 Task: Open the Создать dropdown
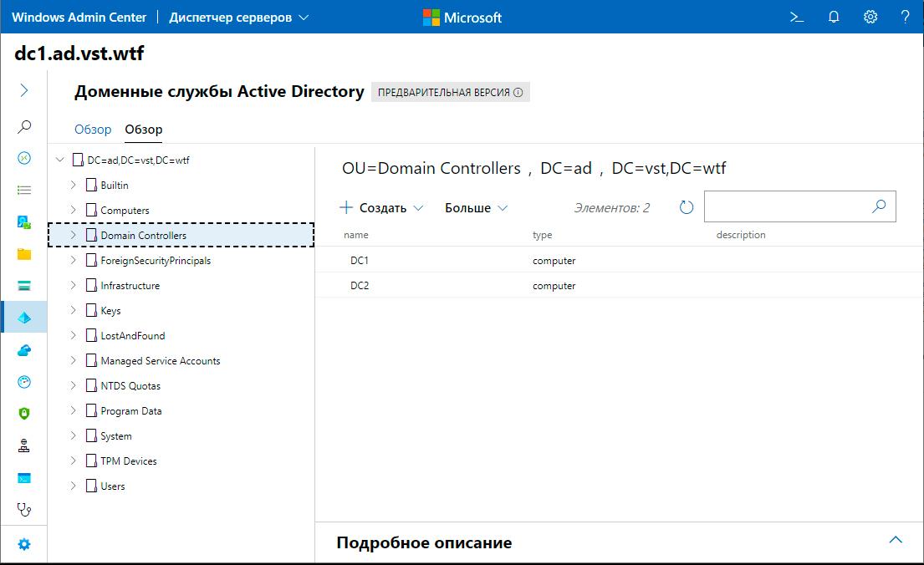[382, 208]
